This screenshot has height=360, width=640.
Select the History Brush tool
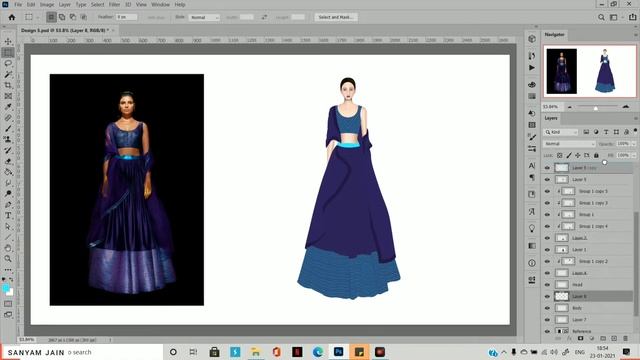coord(8,151)
